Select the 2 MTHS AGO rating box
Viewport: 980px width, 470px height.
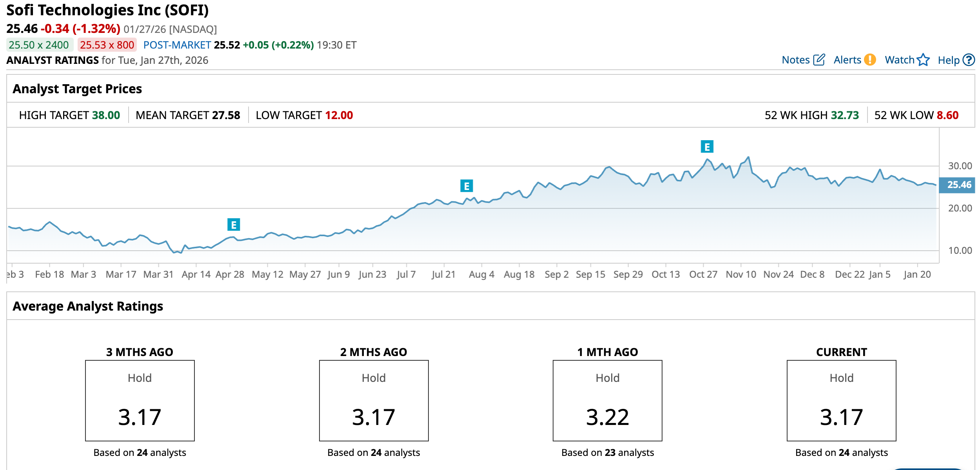point(374,400)
